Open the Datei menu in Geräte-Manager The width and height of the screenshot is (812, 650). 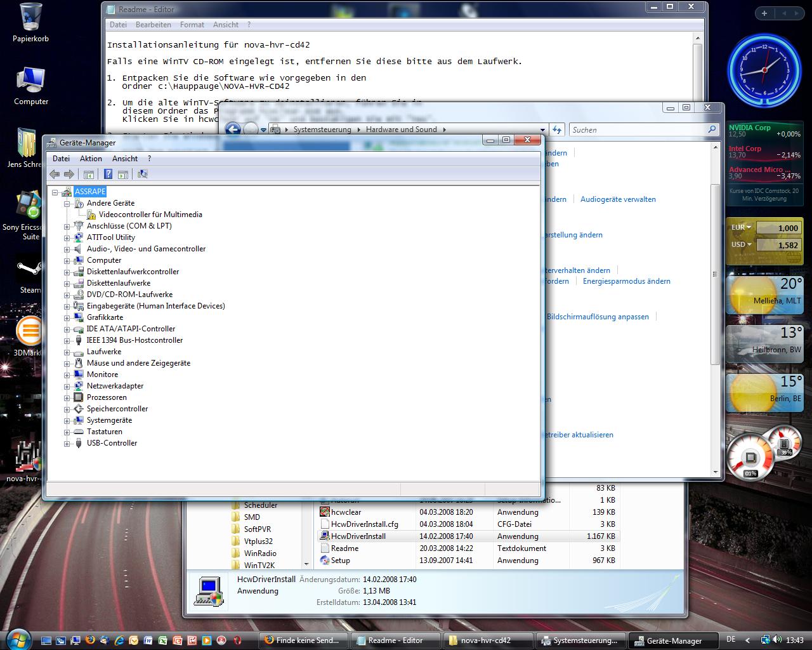pyautogui.click(x=62, y=159)
